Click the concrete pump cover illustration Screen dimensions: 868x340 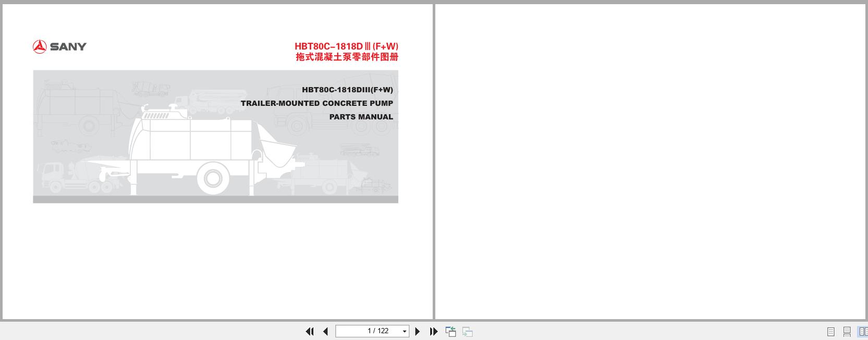215,137
